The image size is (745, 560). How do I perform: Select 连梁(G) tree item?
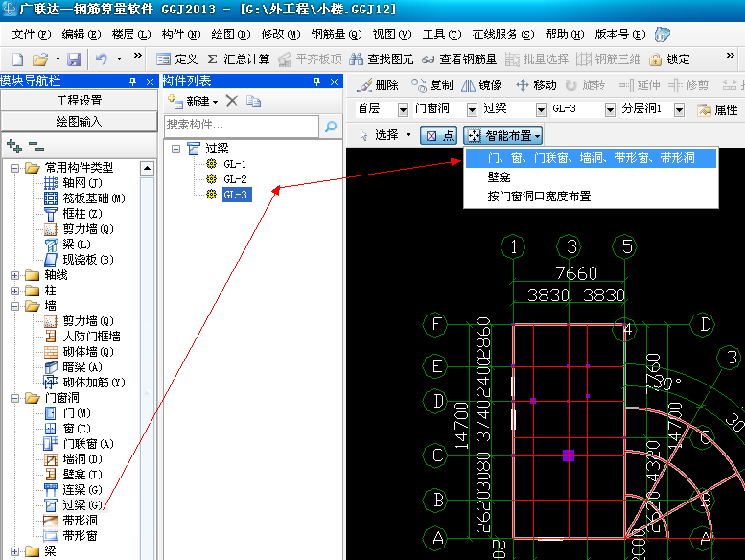click(82, 490)
